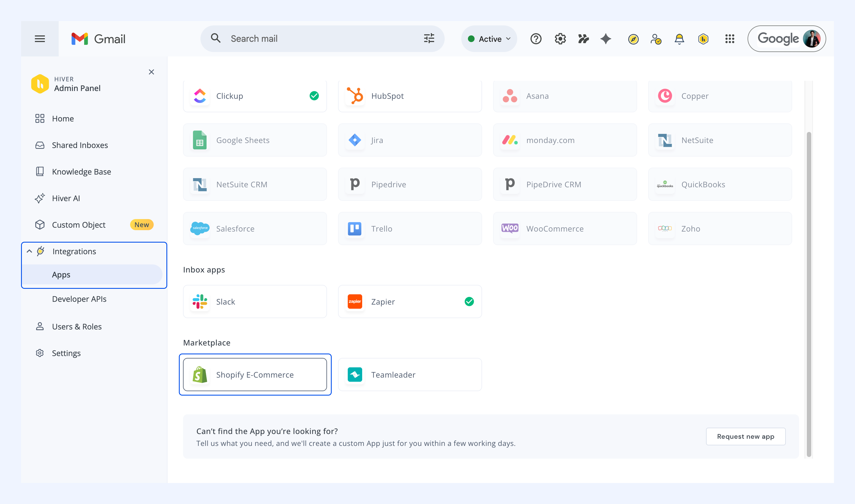Open the Google Sheets app card
Viewport: 855px width, 504px height.
[255, 140]
